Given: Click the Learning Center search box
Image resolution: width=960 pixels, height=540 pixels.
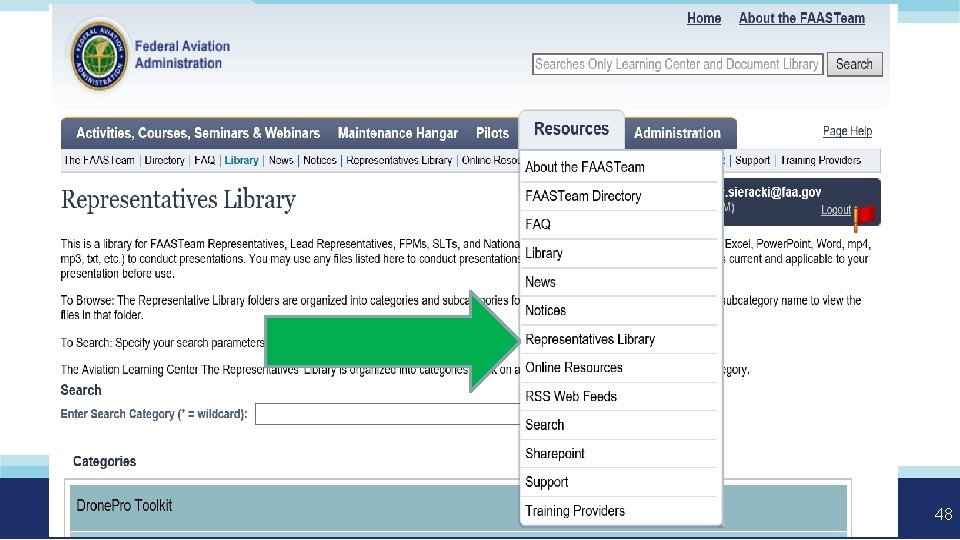Looking at the screenshot, I should point(677,64).
